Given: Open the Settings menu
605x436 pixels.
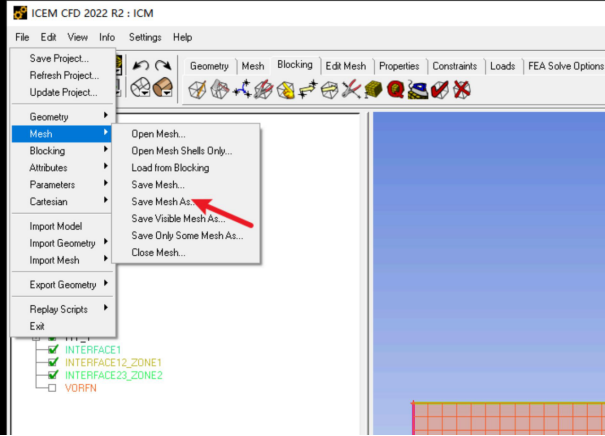Looking at the screenshot, I should point(145,37).
